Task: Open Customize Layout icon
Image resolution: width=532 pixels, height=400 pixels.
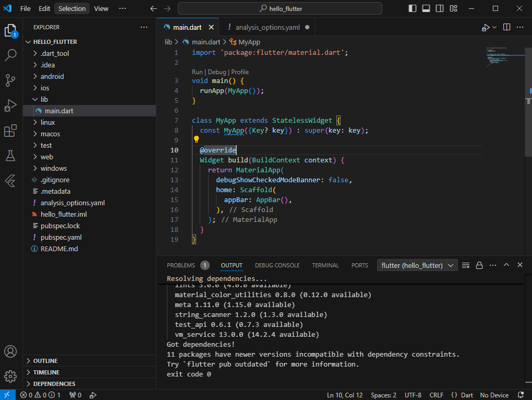Action: [x=454, y=8]
